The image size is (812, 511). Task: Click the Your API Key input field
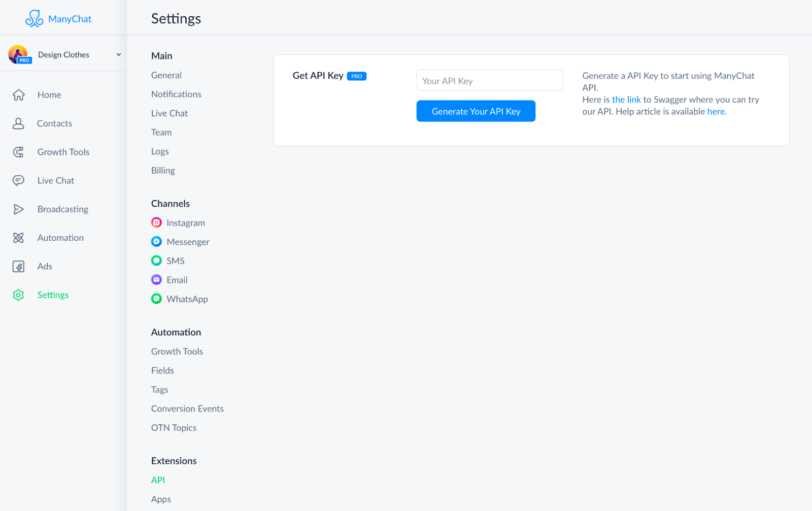click(x=489, y=80)
